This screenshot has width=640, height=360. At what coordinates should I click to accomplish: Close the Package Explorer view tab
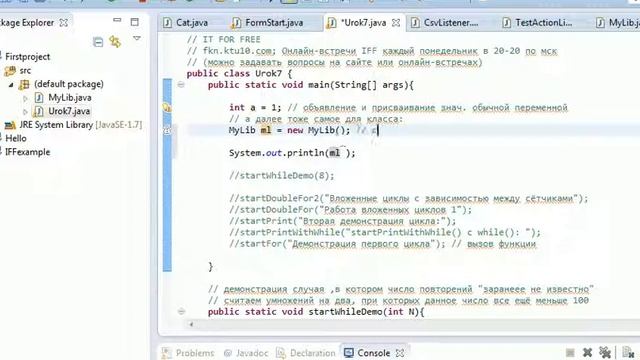point(64,23)
